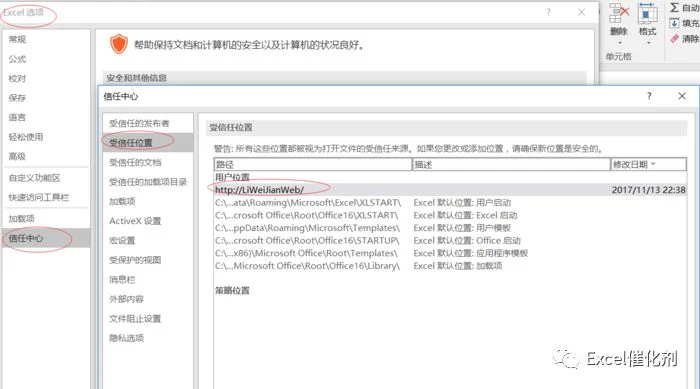Image resolution: width=700 pixels, height=389 pixels.
Task: Select the Roaming\Microsoft\Excel\XLSTART path row
Action: [450, 203]
